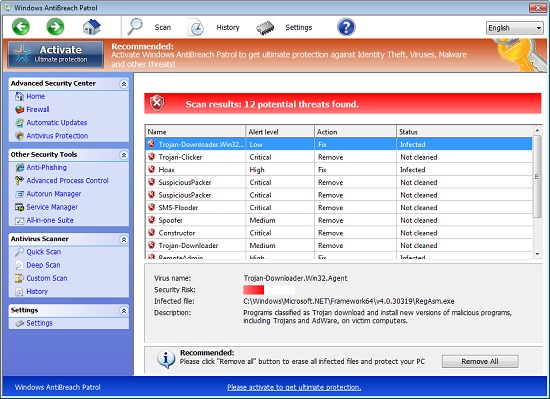The height and width of the screenshot is (399, 550).
Task: Click the Scan magnifying glass icon
Action: coord(135,27)
